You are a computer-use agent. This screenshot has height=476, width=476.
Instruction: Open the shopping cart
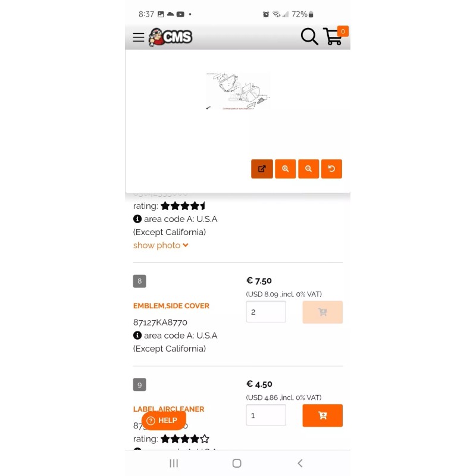[x=335, y=36]
